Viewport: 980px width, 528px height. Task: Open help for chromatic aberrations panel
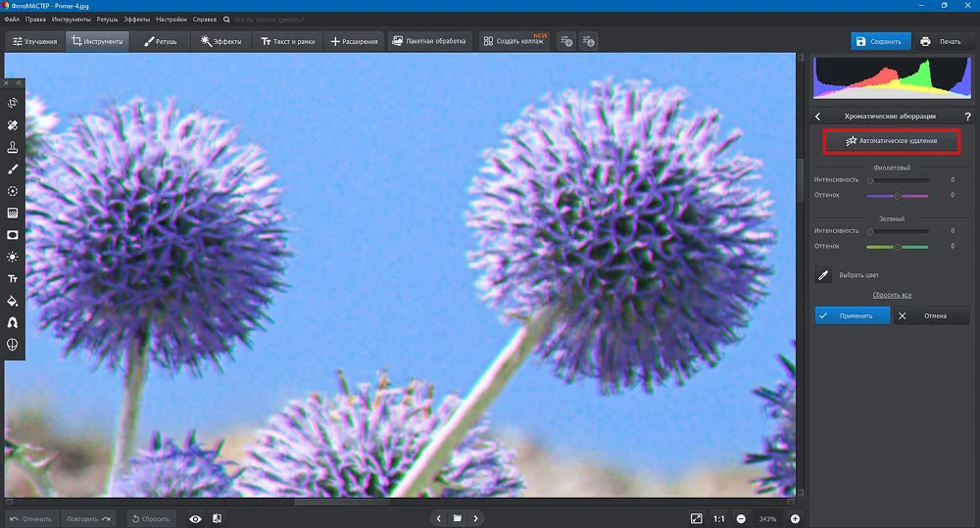967,117
